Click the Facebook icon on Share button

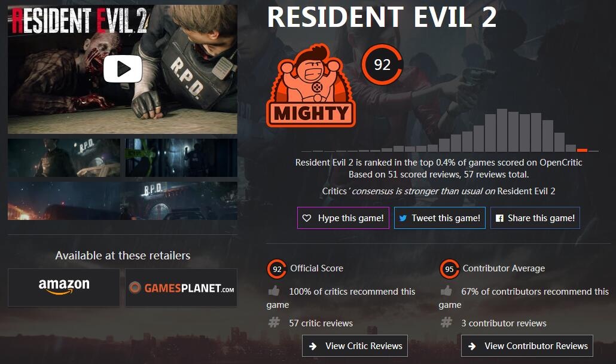click(499, 218)
